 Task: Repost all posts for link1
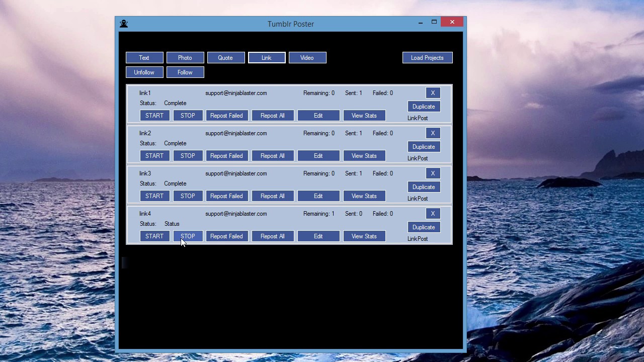(273, 116)
